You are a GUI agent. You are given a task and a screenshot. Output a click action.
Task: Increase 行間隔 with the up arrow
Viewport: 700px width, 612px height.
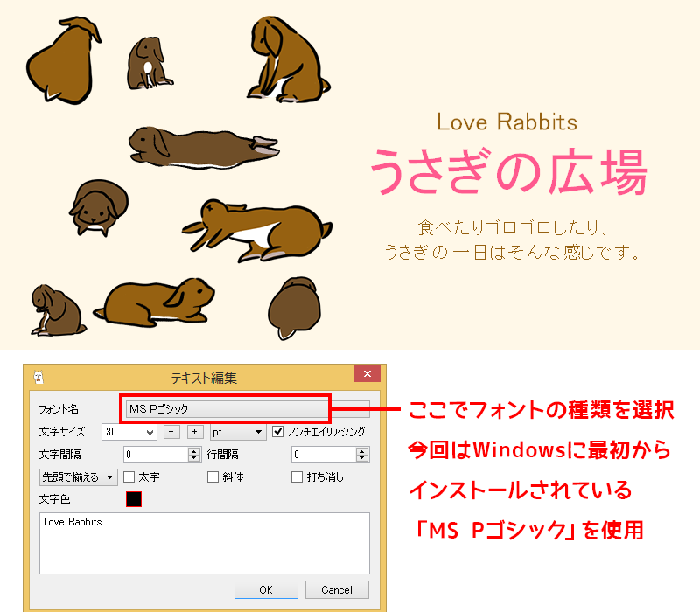coord(362,451)
